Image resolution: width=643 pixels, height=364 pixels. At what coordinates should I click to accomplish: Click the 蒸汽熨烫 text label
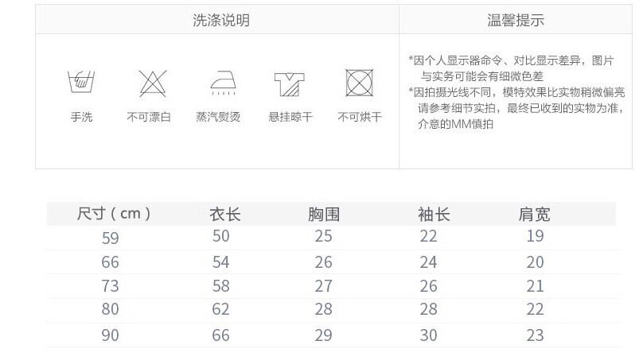tap(218, 117)
